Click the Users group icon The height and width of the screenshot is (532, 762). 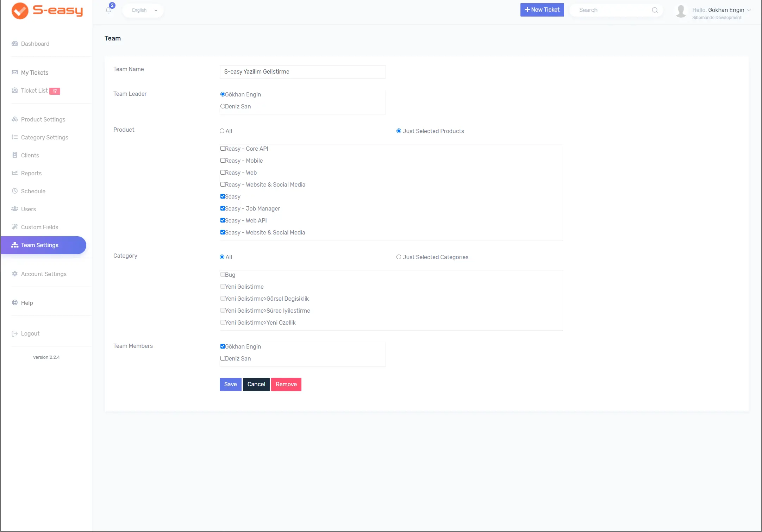pos(15,209)
